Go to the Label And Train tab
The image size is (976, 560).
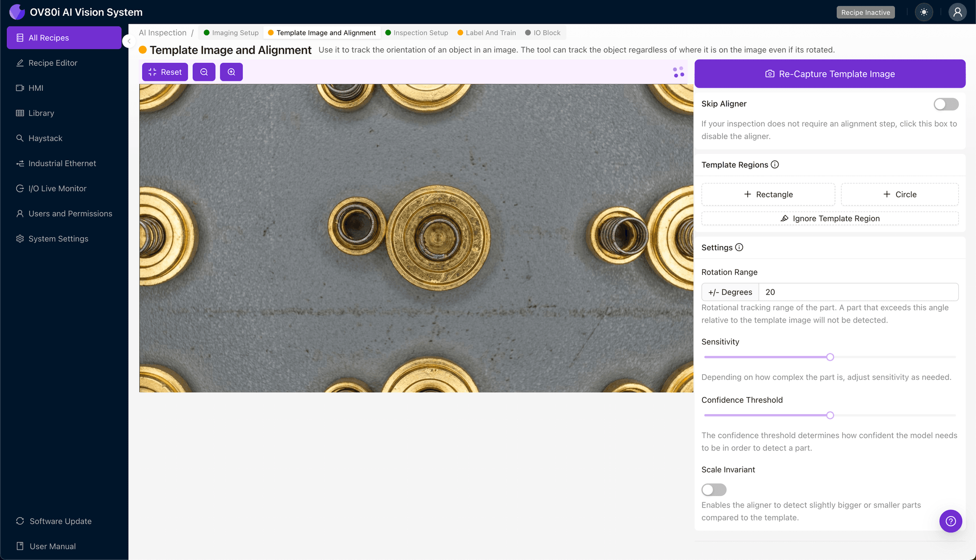point(487,33)
